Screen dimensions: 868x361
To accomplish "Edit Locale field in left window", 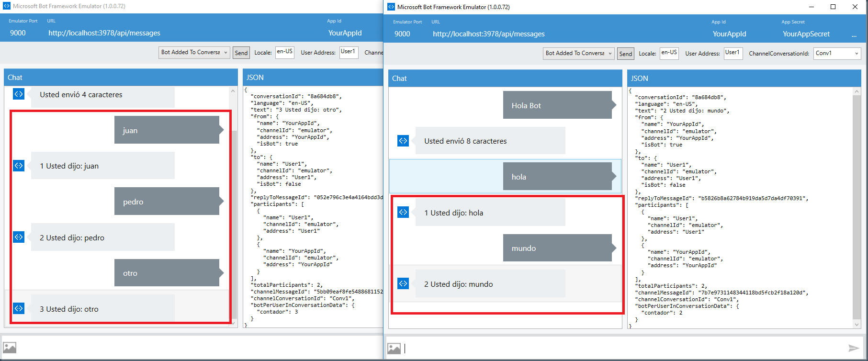I will [285, 52].
